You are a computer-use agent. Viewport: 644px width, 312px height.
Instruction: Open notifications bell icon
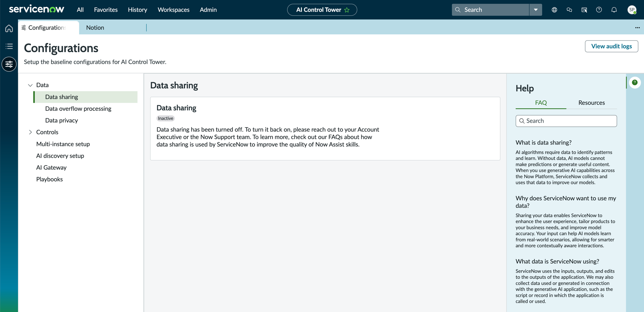(x=614, y=10)
